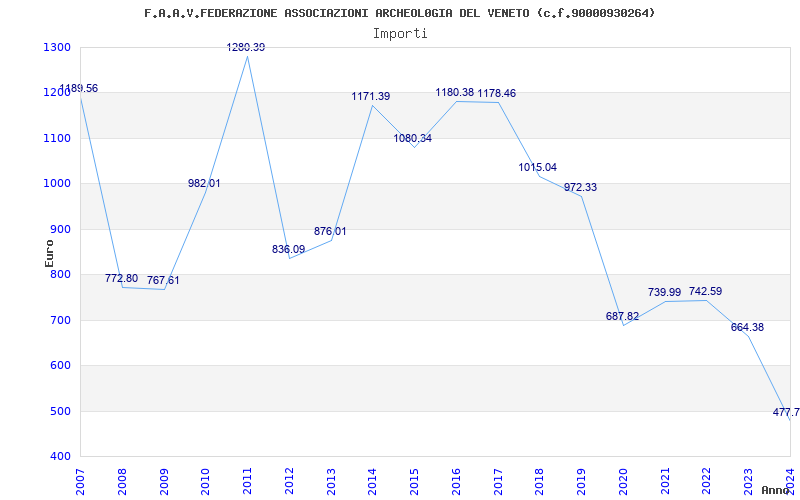This screenshot has height=500, width=800.
Task: Click the x-axis year 2020
Action: click(x=623, y=482)
